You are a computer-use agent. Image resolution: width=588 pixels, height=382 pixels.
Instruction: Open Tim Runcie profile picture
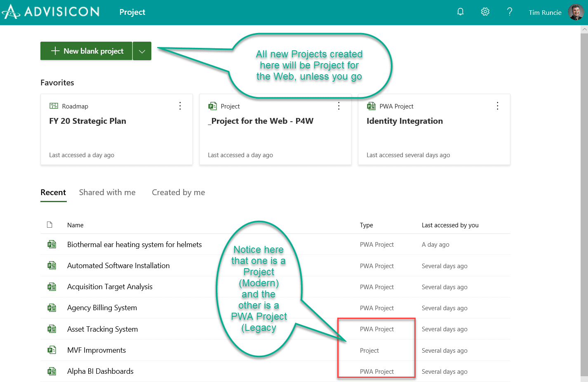[576, 12]
